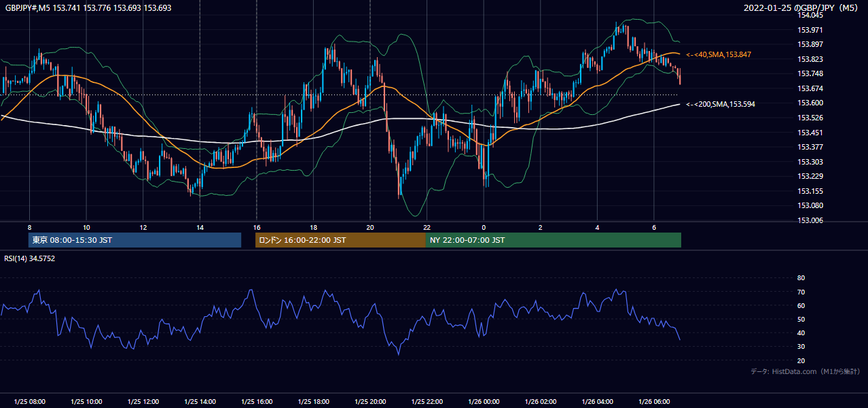
Task: Click the RSI level 30 axis label
Action: pos(801,347)
